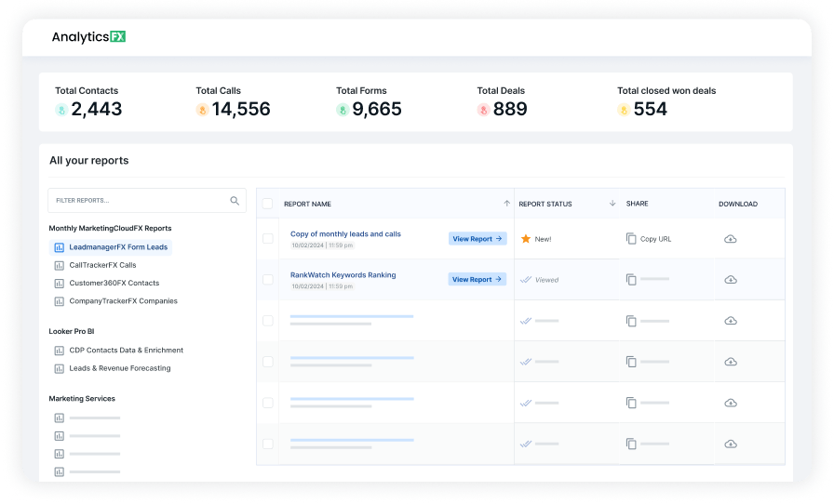Click the 2,443 Total Contacts value
Viewport: 834px width, 504px height.
(x=96, y=109)
